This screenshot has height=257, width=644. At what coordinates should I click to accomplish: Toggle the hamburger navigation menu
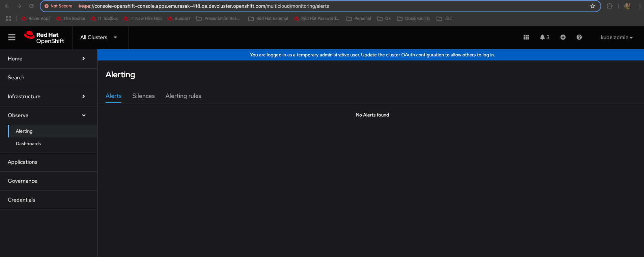coord(12,37)
